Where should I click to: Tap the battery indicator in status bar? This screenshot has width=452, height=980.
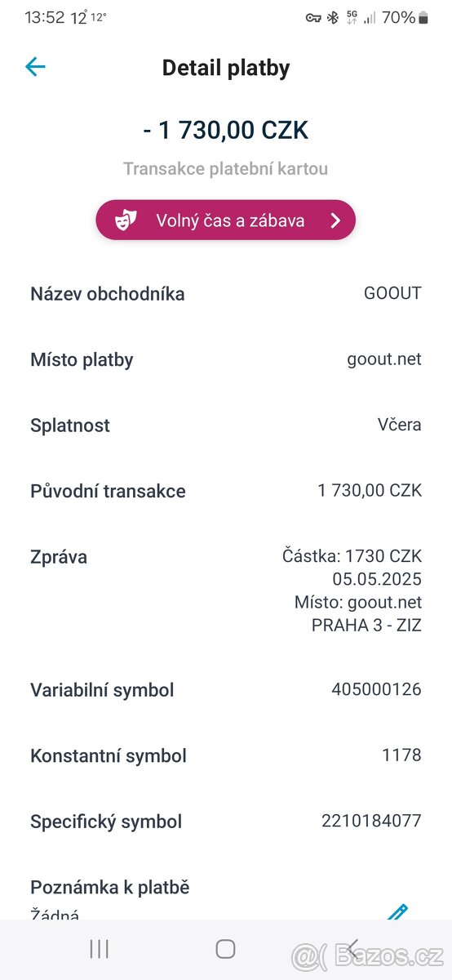[423, 17]
